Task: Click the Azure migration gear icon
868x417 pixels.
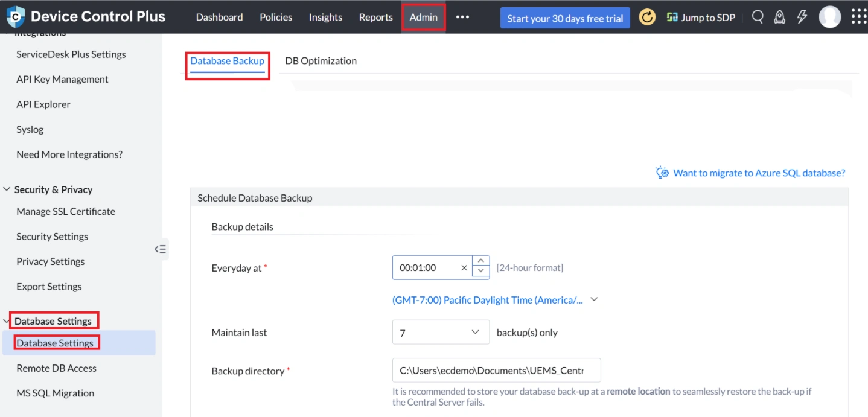Action: 662,173
